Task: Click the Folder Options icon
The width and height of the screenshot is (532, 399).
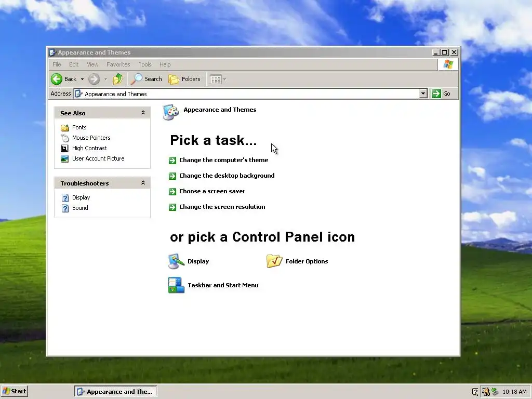Action: (x=274, y=261)
